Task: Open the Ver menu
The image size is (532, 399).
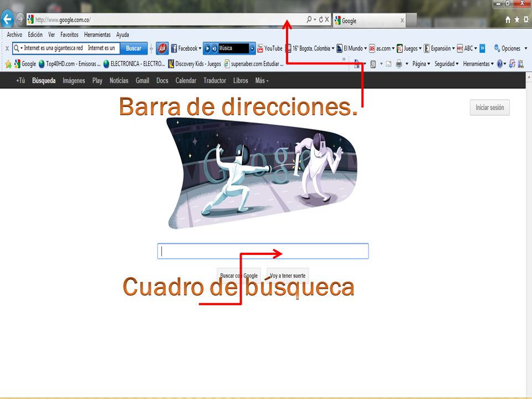Action: click(51, 34)
